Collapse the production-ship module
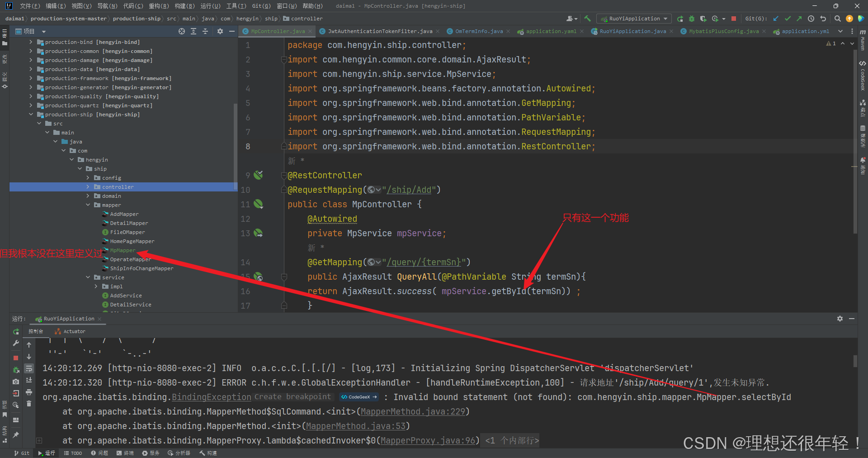This screenshot has width=868, height=458. pos(31,114)
